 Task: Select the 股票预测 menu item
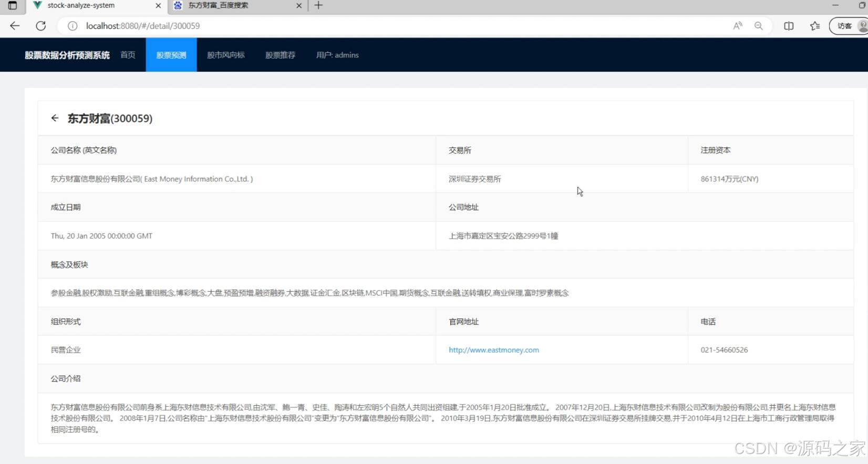point(171,55)
